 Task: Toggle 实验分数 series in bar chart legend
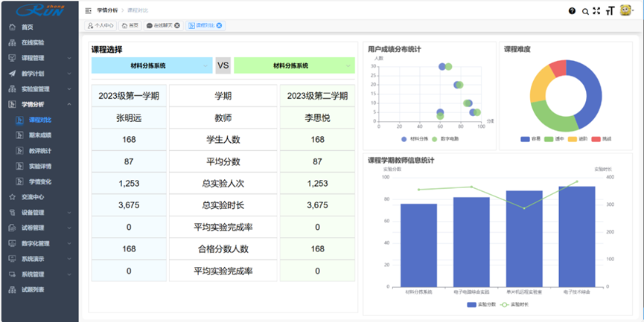[x=482, y=305]
